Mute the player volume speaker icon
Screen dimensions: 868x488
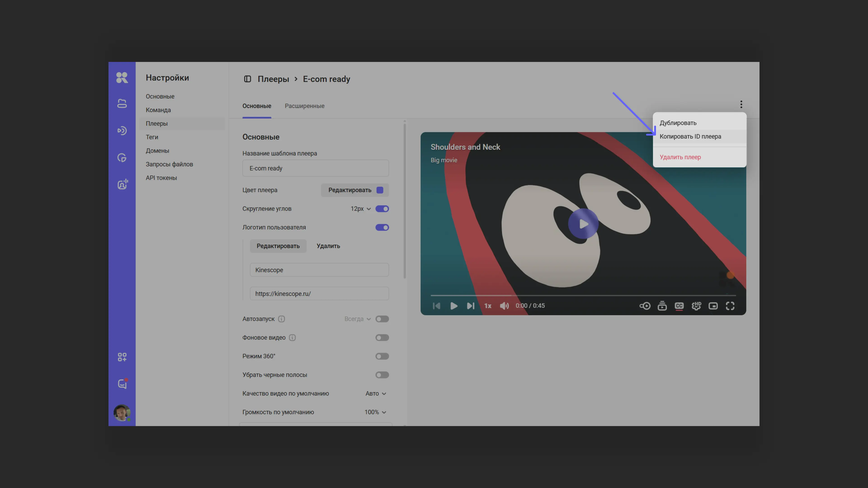pos(504,306)
